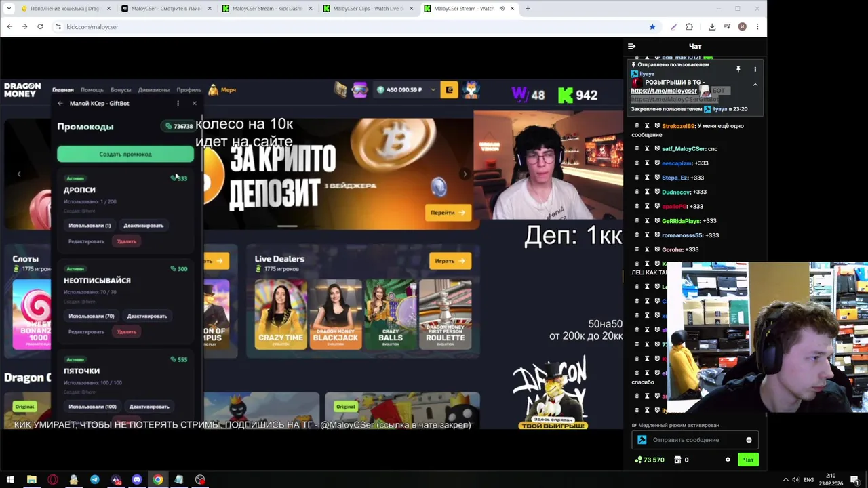Open Chrome from taskbar
The width and height of the screenshot is (868, 488).
[157, 479]
